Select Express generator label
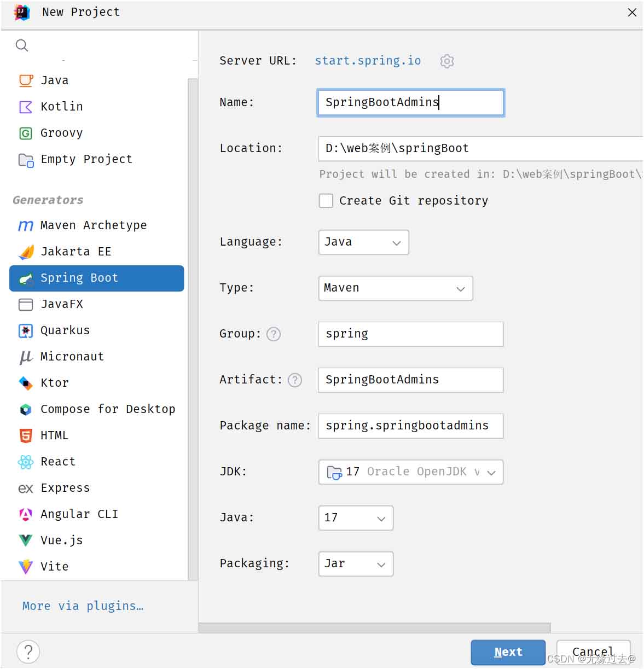 [x=65, y=488]
